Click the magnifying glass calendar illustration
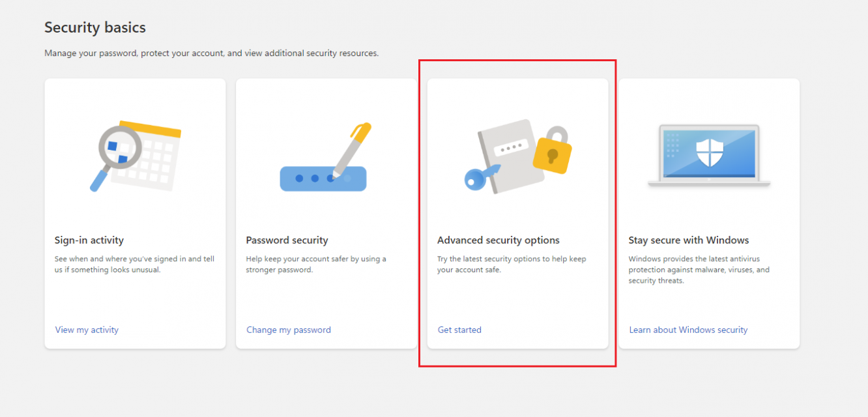 click(135, 156)
